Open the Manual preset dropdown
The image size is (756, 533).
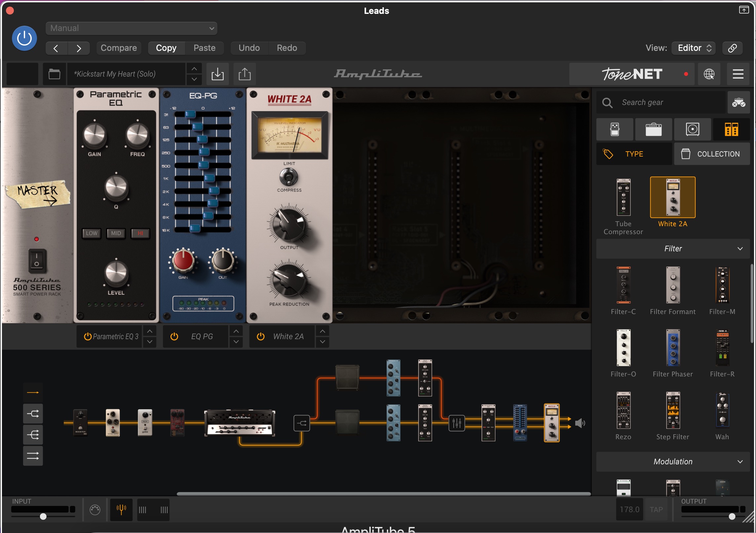click(x=132, y=28)
